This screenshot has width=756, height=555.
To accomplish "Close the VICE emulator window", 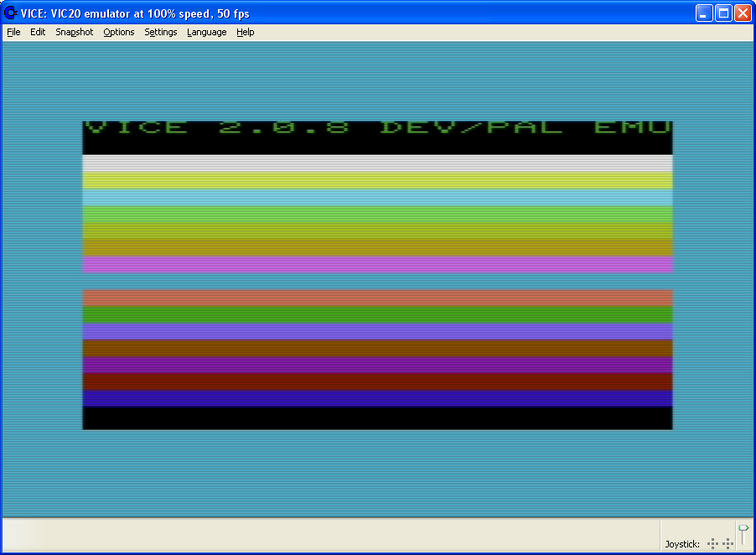I will [x=743, y=13].
